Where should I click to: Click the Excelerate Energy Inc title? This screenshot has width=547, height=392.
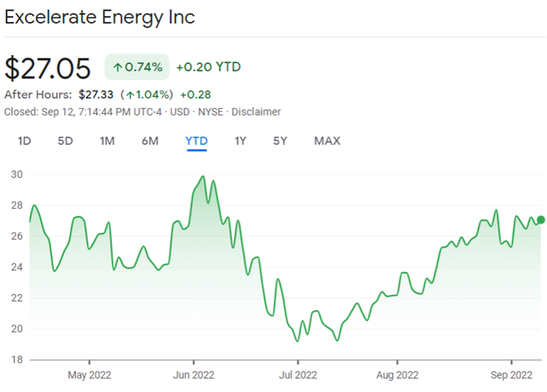click(99, 17)
